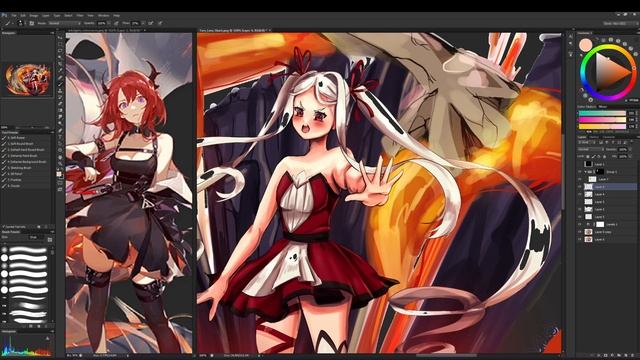Open the Brush panel toggle in options bar

[32, 23]
